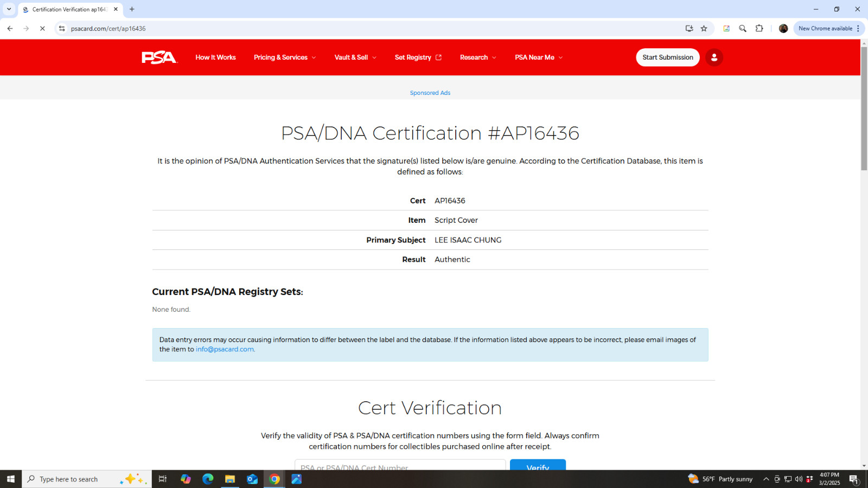Image resolution: width=868 pixels, height=488 pixels.
Task: Click the cert value AP16436
Action: coord(450,201)
